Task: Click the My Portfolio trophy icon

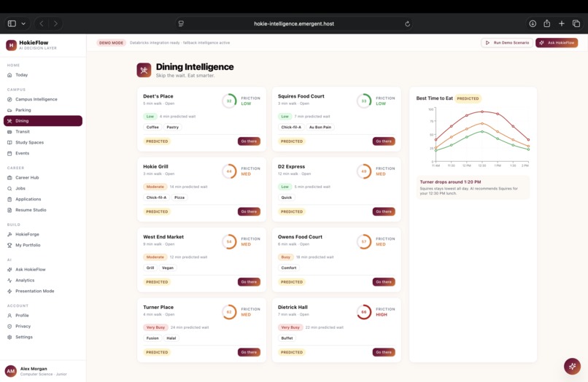Action: 9,245
